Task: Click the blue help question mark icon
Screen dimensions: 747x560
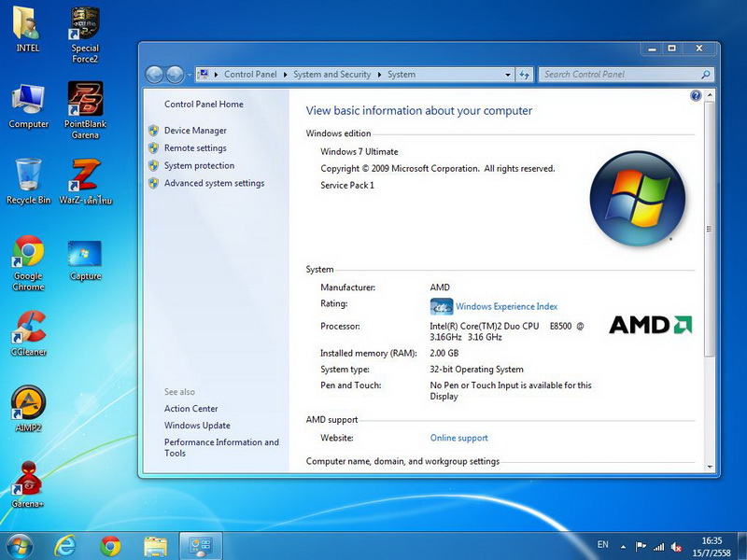Action: (x=696, y=96)
